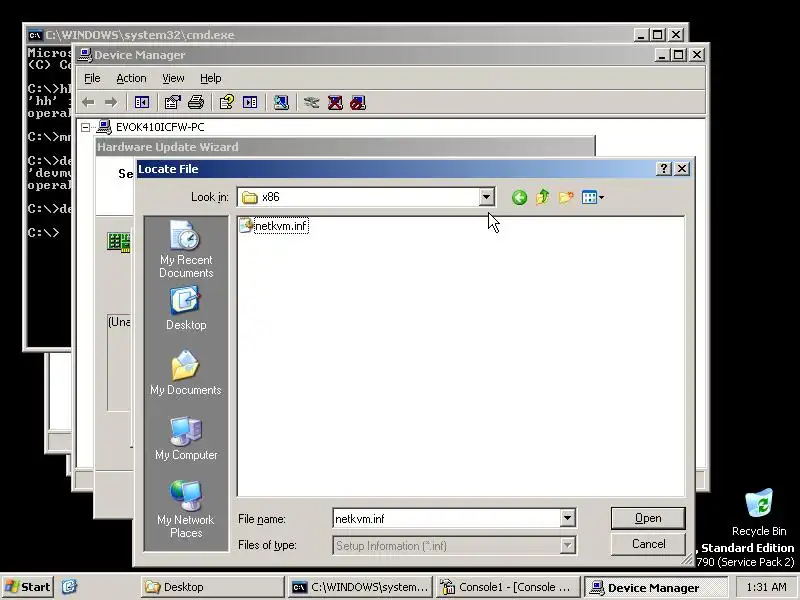Image resolution: width=800 pixels, height=600 pixels.
Task: Click Show Desktop quick launch icon
Action: click(x=69, y=587)
